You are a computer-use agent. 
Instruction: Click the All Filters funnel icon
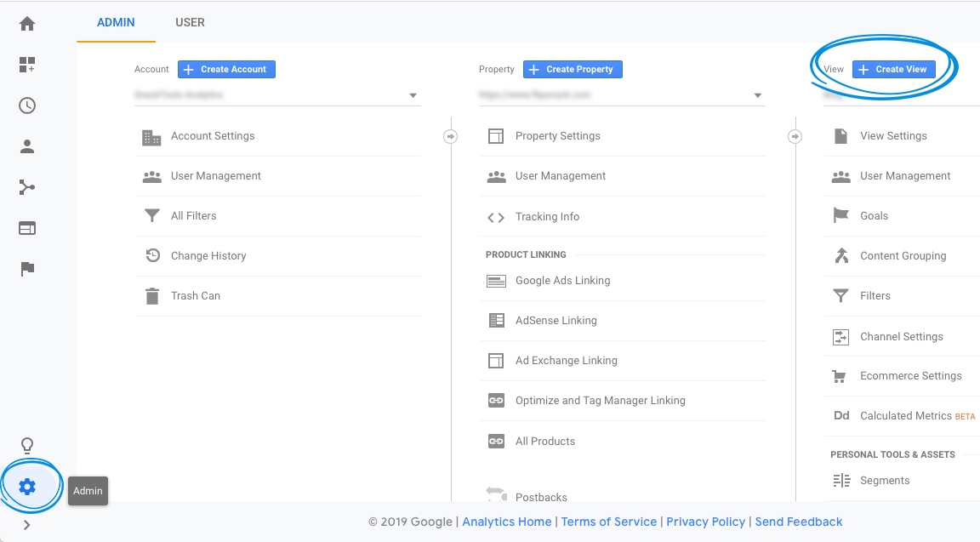pos(152,215)
